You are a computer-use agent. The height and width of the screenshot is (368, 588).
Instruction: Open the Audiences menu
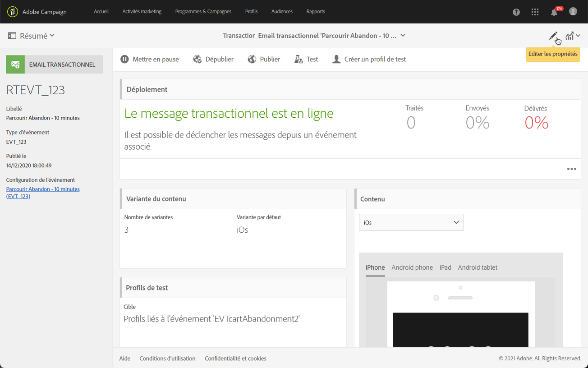(x=282, y=11)
